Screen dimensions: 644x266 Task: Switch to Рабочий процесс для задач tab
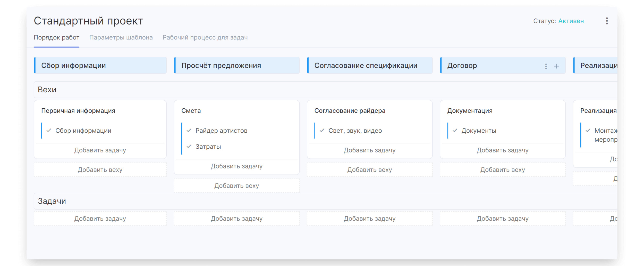[x=205, y=37]
